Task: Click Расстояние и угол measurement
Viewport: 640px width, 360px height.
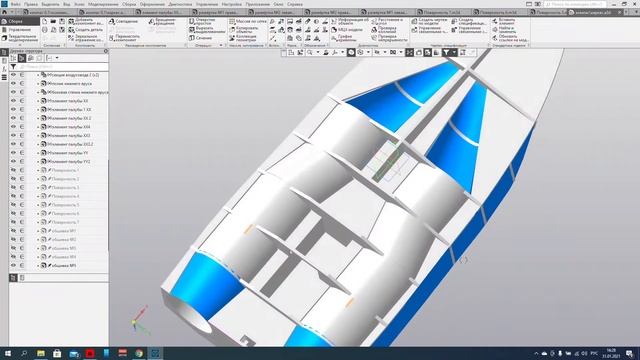Action: pyautogui.click(x=387, y=21)
